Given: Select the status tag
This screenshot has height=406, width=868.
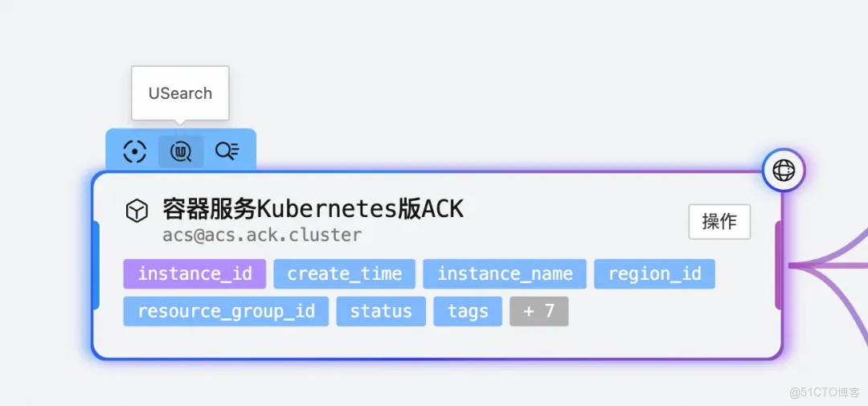Looking at the screenshot, I should point(381,311).
